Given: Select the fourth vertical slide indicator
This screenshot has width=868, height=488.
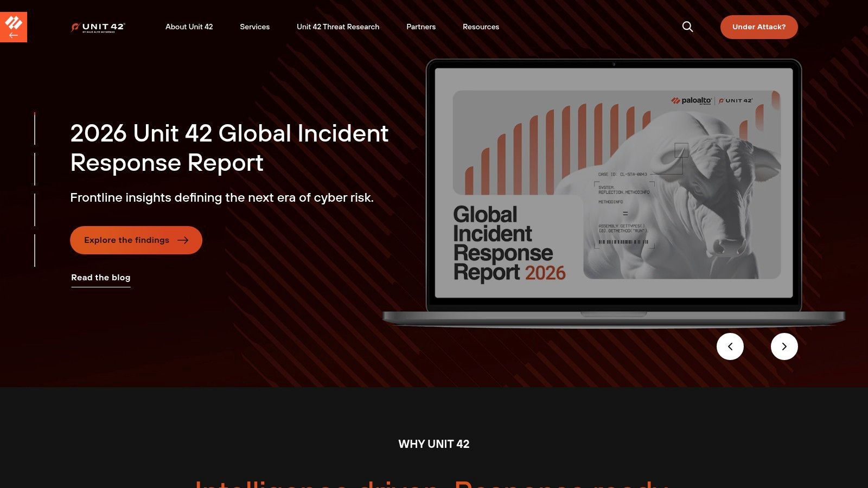Looking at the screenshot, I should click(35, 251).
